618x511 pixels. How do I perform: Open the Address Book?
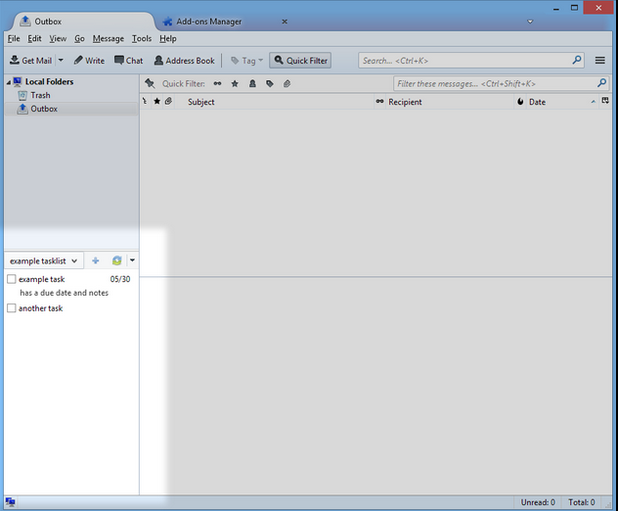pos(184,61)
